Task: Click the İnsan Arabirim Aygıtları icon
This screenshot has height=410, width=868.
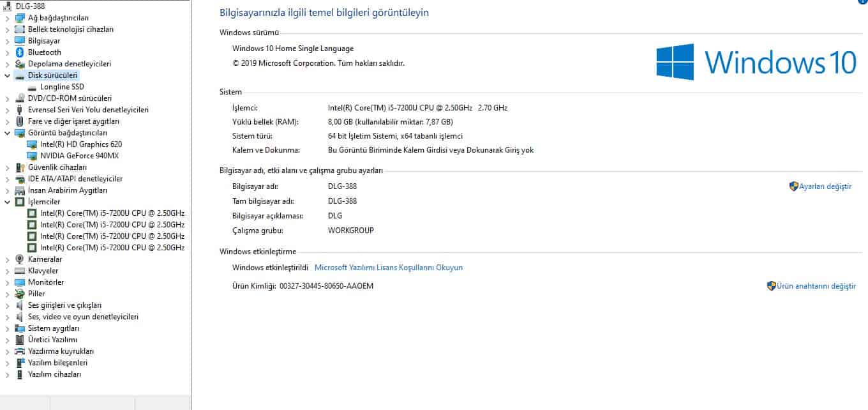Action: (x=20, y=190)
